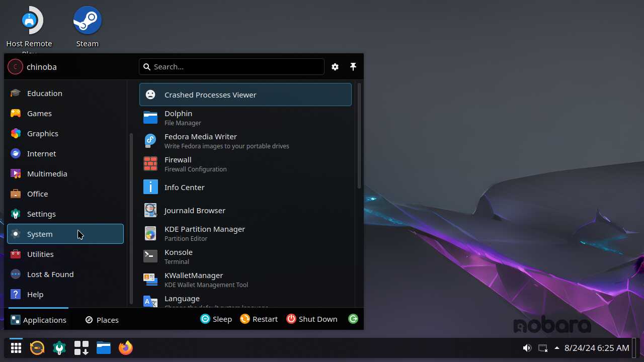Open the volume control in system tray
Viewport: 644px width, 362px height.
[527, 348]
